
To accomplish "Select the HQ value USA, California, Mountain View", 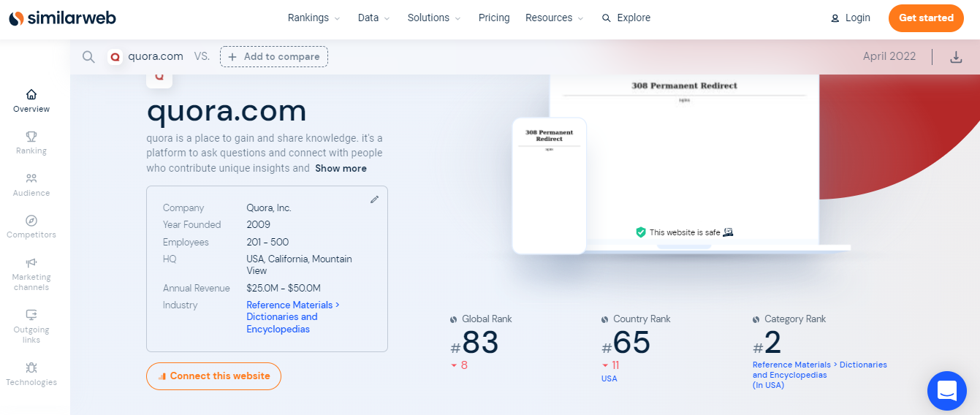I will [299, 264].
